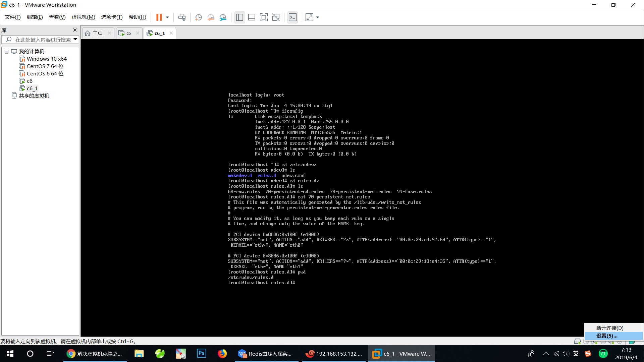
Task: Click the orange pause VM button
Action: (x=159, y=17)
